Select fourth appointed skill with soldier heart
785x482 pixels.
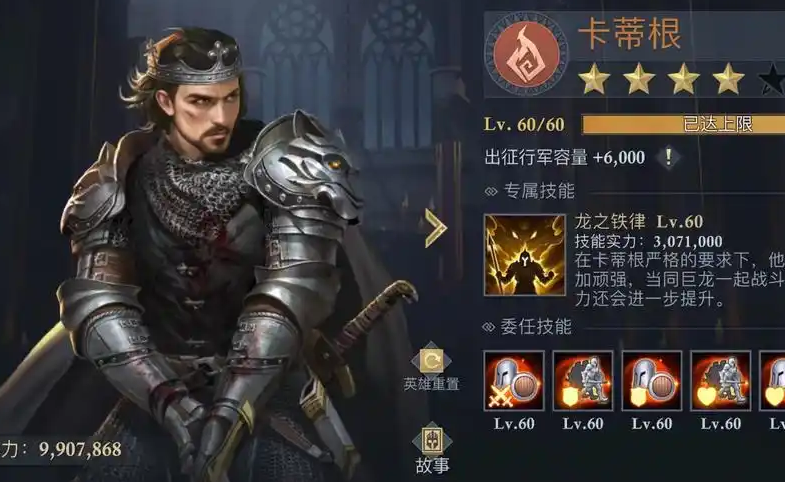click(x=720, y=381)
